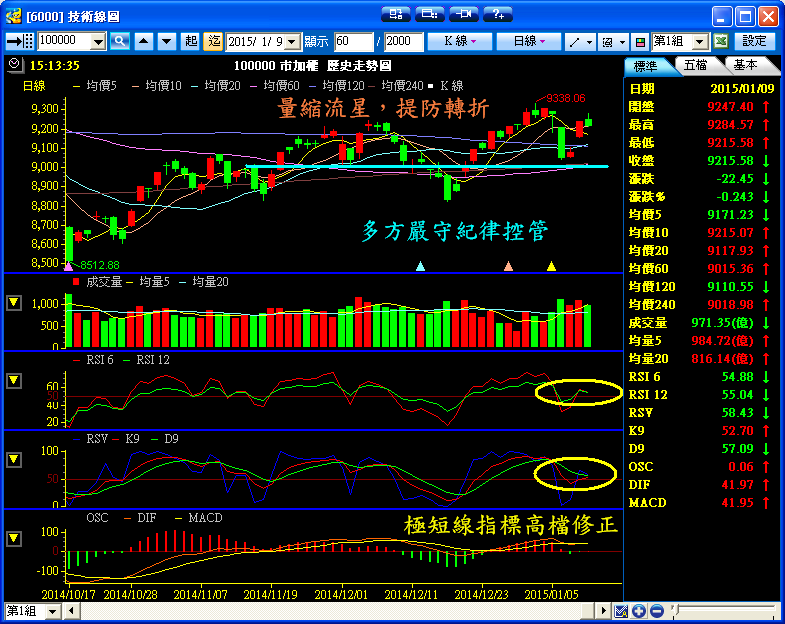Click the clock icon next to the time 15:13:35
785x624 pixels.
point(13,64)
